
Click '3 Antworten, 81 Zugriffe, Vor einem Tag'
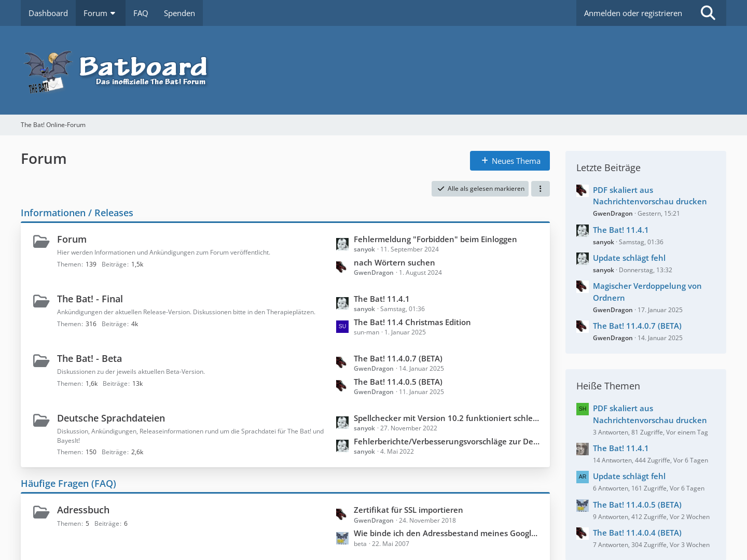pos(651,432)
